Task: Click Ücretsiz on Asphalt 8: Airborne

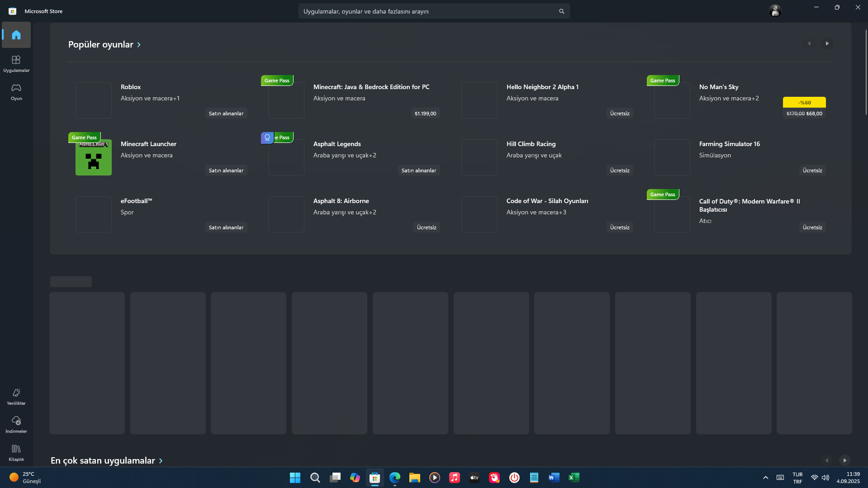Action: (427, 227)
